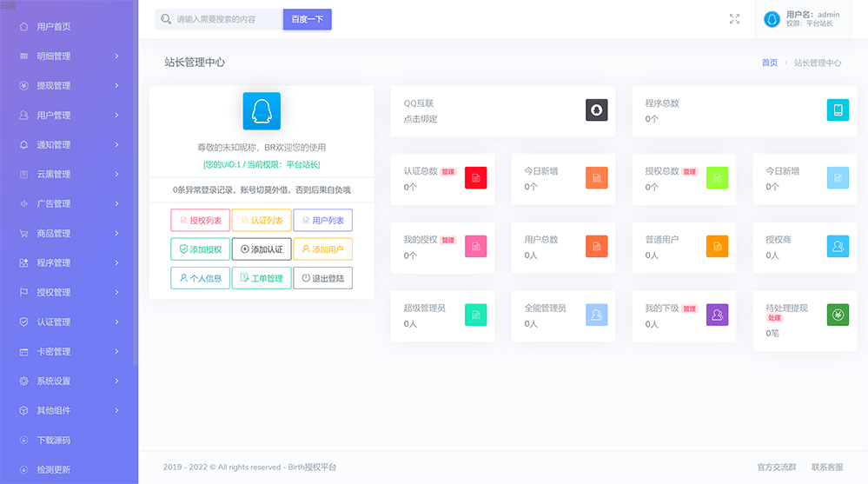This screenshot has width=868, height=484.
Task: Click the 首页 breadcrumb link
Action: (770, 63)
